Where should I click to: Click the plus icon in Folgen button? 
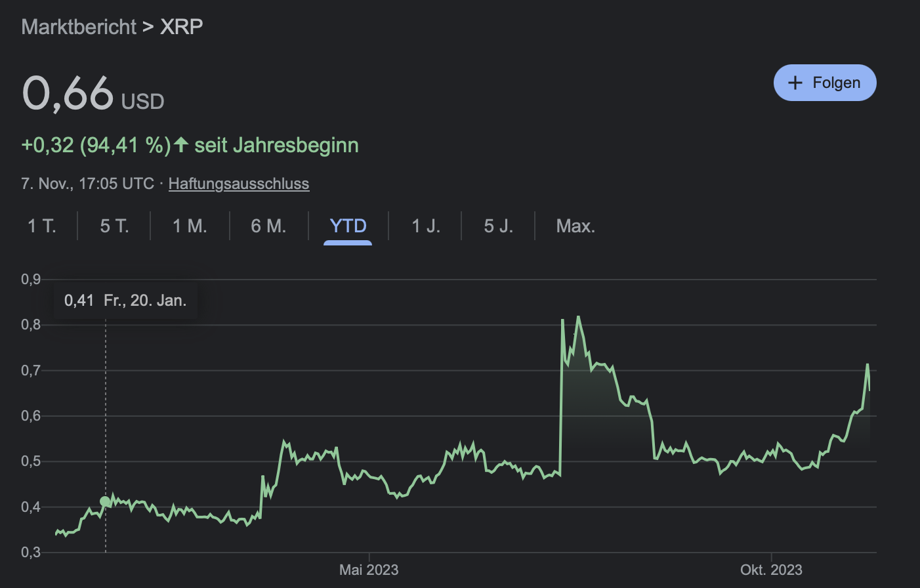coord(795,83)
